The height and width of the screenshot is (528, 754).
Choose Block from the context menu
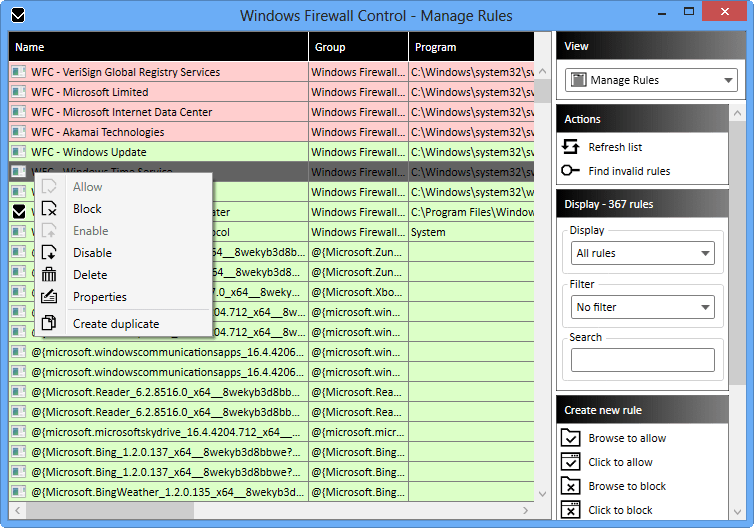pyautogui.click(x=124, y=209)
